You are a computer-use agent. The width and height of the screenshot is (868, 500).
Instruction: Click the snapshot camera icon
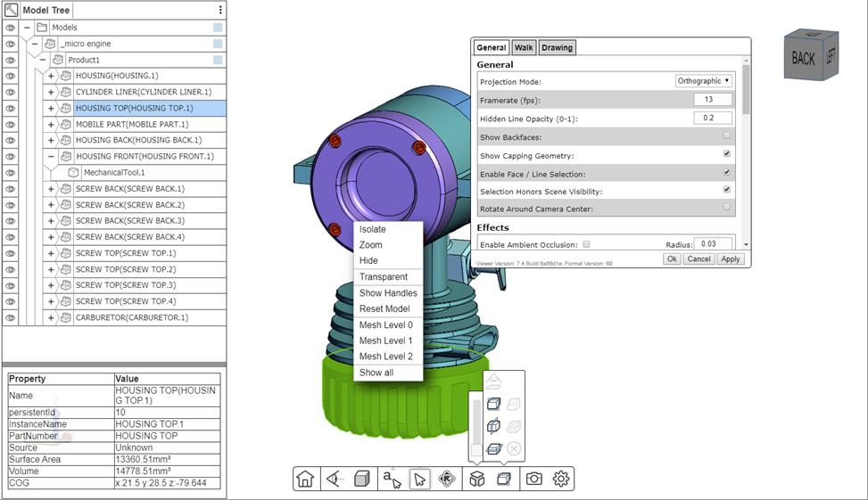pyautogui.click(x=533, y=480)
